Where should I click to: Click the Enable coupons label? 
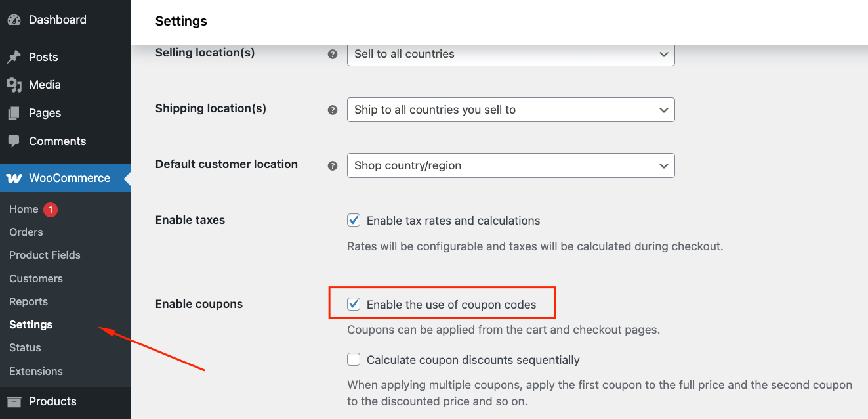click(199, 304)
